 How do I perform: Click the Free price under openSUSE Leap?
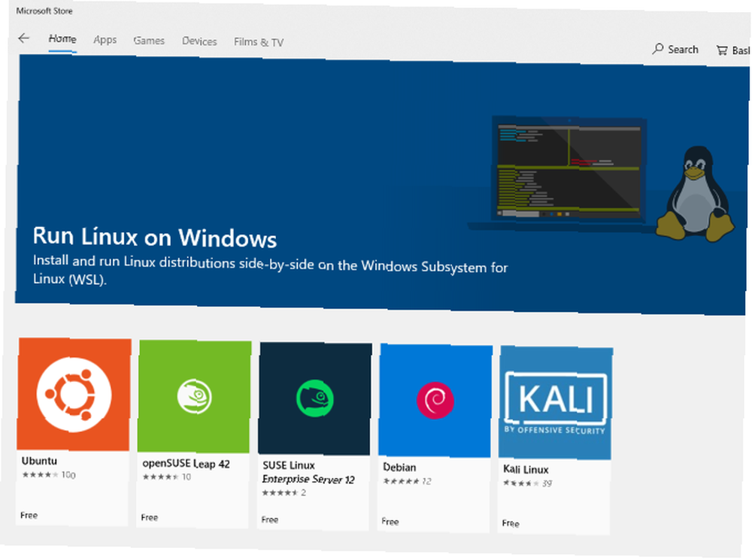tap(149, 517)
